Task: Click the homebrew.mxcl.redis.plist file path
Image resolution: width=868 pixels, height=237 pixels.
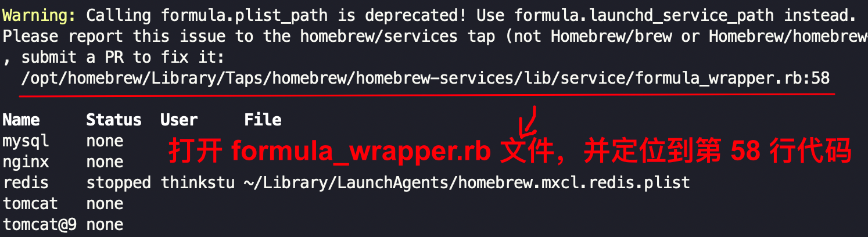Action: tap(467, 182)
